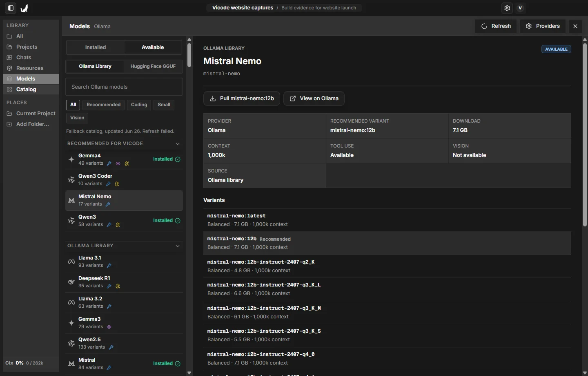
Task: Click the Mistral model icon
Action: (x=71, y=364)
